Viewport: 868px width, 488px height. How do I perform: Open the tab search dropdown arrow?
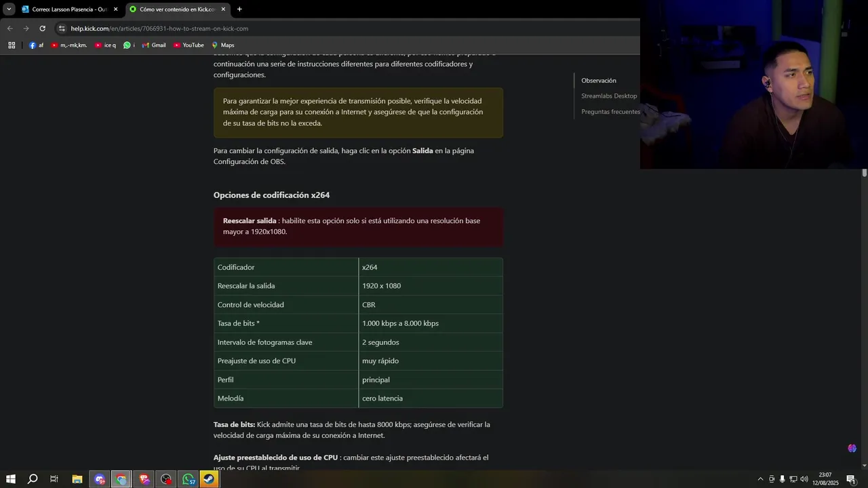9,9
